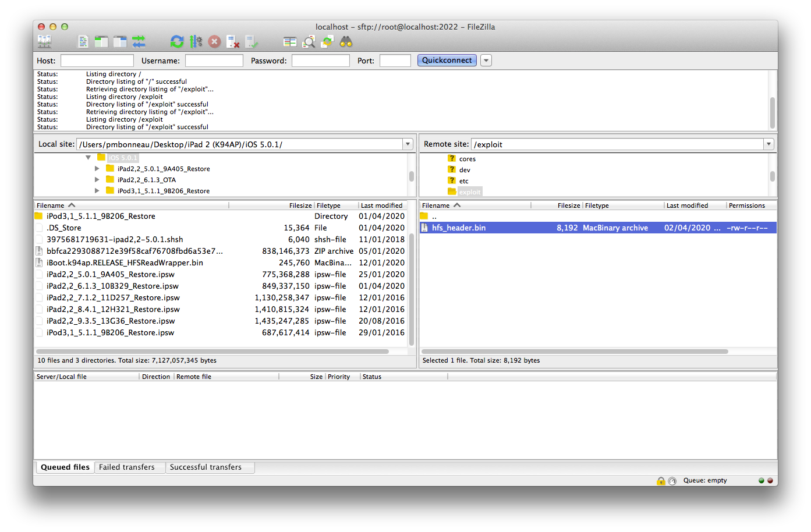The width and height of the screenshot is (811, 532).
Task: Sort local files by Last modified column
Action: [x=381, y=205]
